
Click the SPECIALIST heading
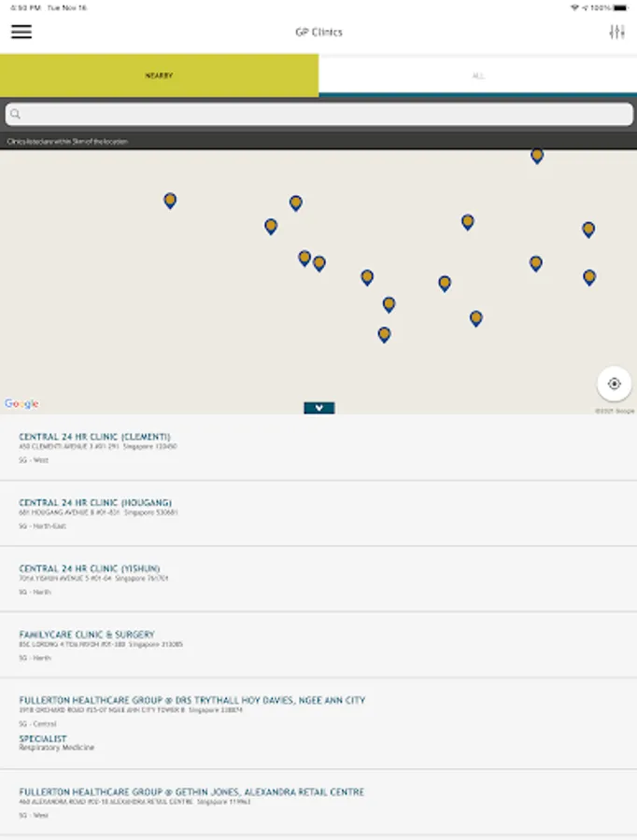[x=43, y=738]
